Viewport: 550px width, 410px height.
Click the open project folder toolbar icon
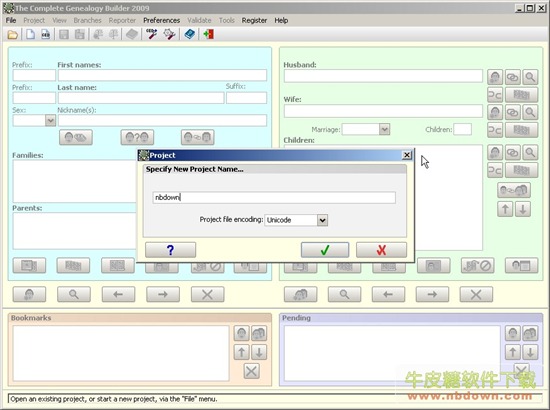click(x=13, y=34)
